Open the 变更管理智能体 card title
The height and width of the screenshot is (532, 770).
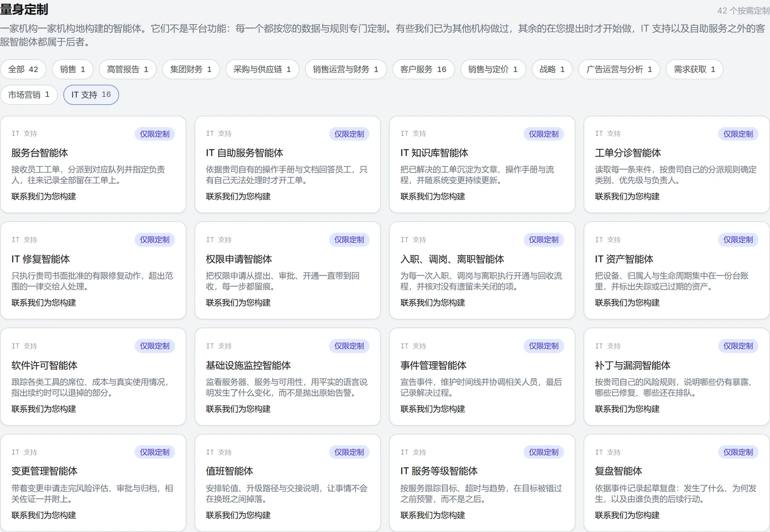click(45, 471)
